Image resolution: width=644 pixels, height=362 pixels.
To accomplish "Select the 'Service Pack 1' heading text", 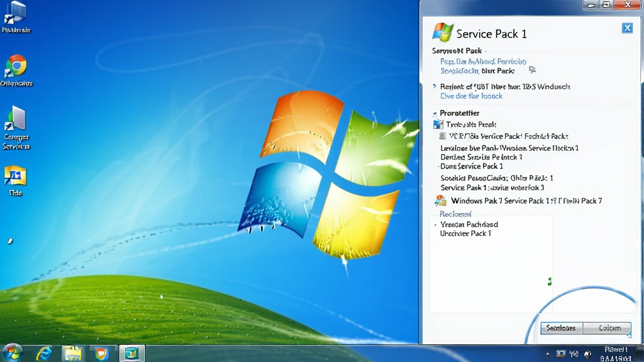I will tap(491, 34).
